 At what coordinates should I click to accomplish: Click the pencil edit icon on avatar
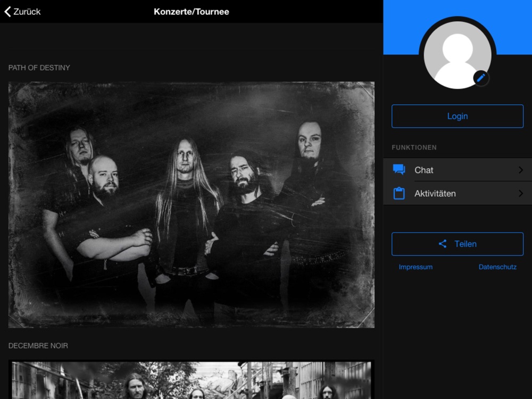pyautogui.click(x=481, y=78)
